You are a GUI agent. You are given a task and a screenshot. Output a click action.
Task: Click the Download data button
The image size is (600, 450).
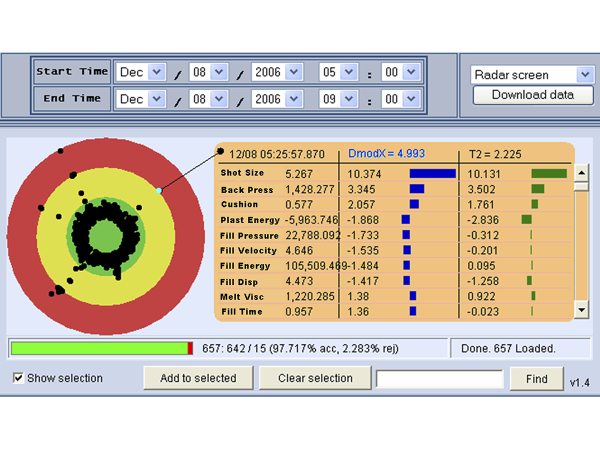point(531,95)
